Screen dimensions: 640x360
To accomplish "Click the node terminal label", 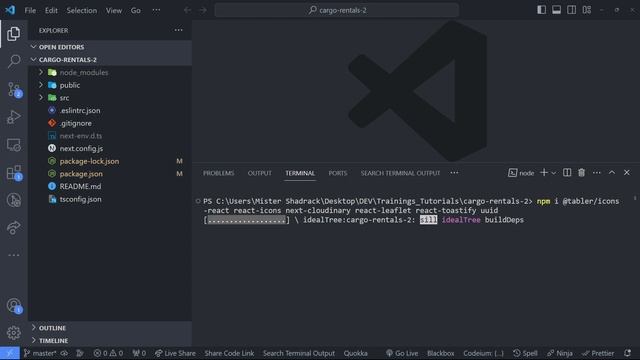I will tap(521, 173).
